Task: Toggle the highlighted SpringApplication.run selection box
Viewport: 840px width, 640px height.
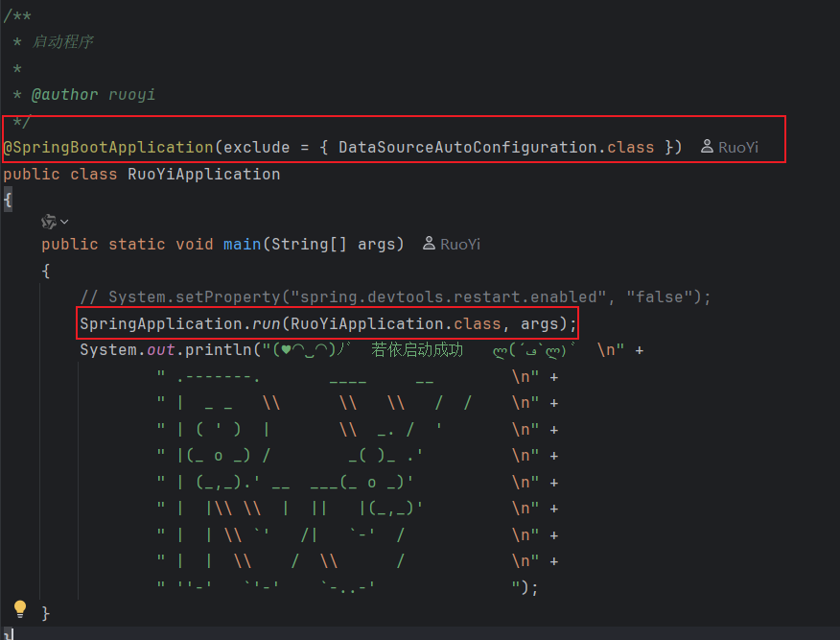Action: tap(326, 323)
